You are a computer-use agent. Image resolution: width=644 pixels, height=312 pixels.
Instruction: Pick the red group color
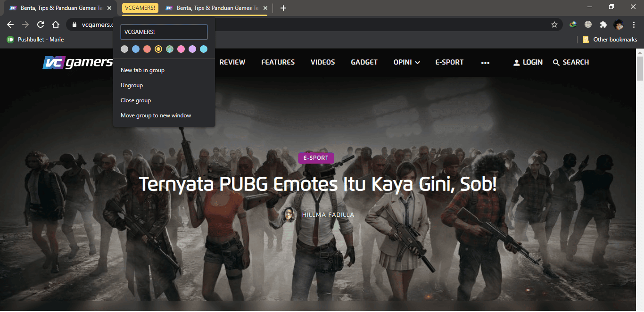(147, 49)
